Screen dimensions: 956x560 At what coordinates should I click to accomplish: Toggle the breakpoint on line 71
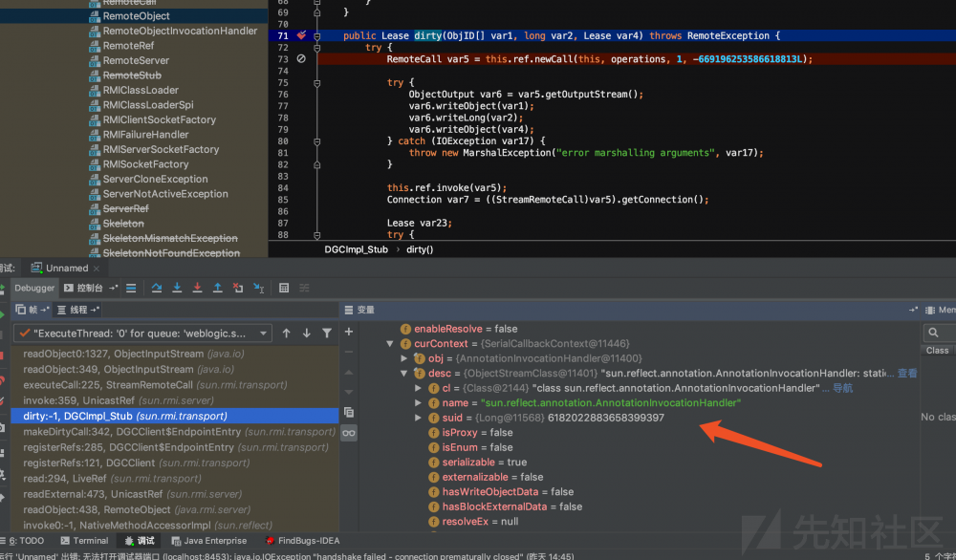301,36
